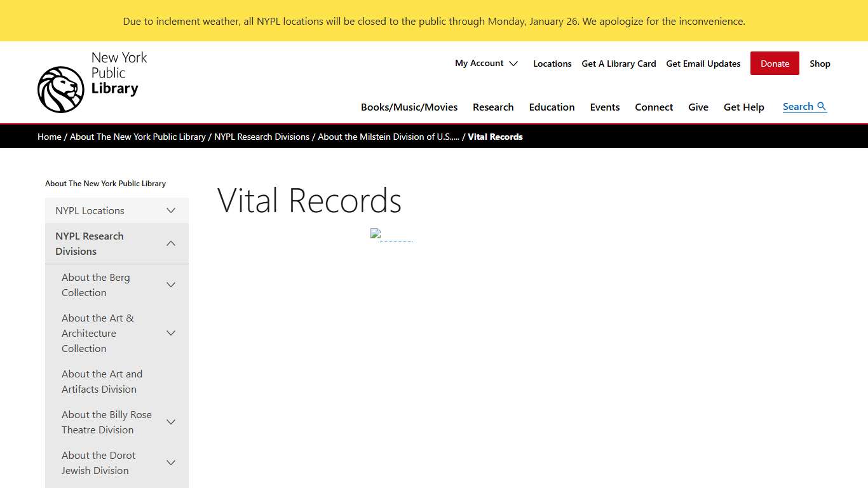Expand About the Dorot Jewish Division
This screenshot has width=868, height=488.
[170, 463]
